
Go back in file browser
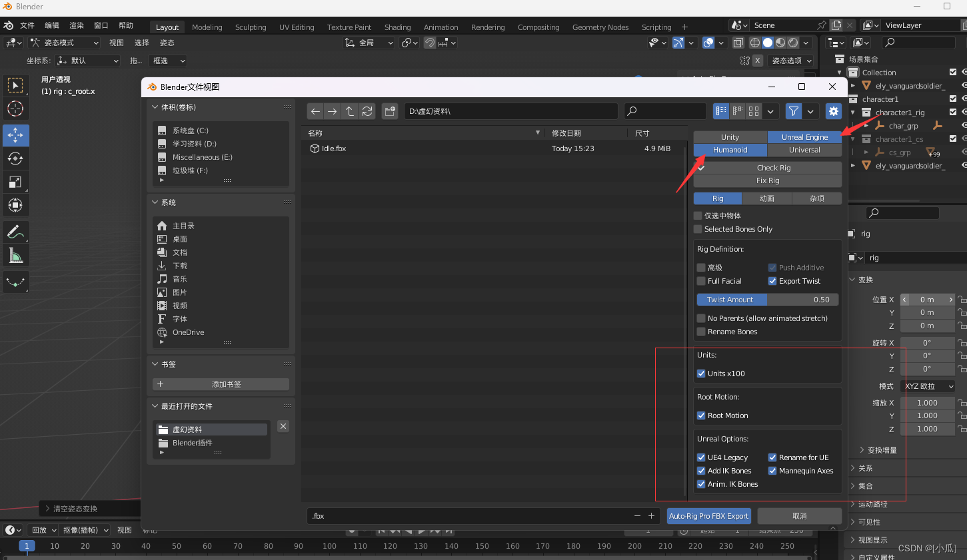(x=315, y=111)
